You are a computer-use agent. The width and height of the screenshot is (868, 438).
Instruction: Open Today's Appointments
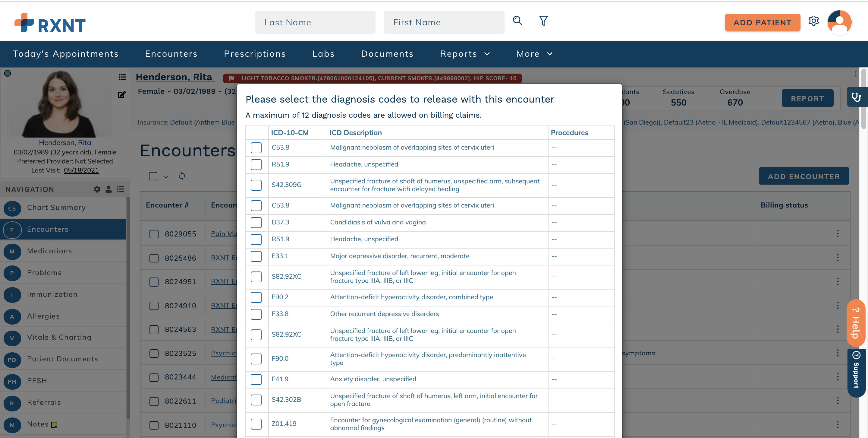66,54
